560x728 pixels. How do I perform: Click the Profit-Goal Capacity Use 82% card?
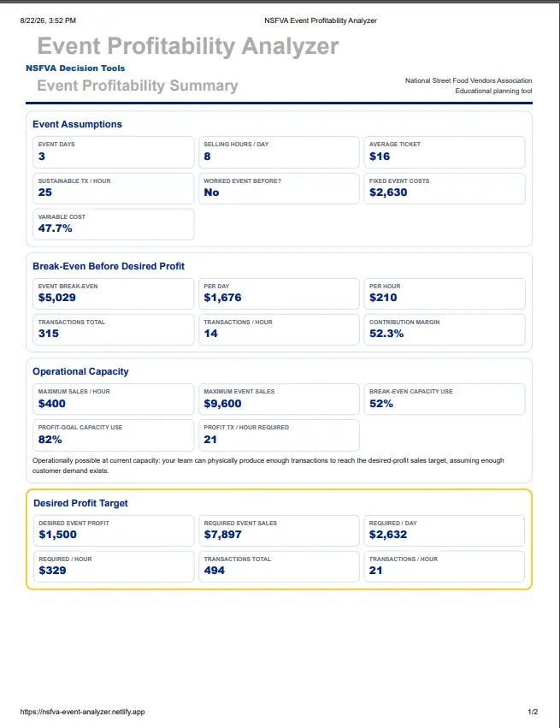tap(114, 435)
